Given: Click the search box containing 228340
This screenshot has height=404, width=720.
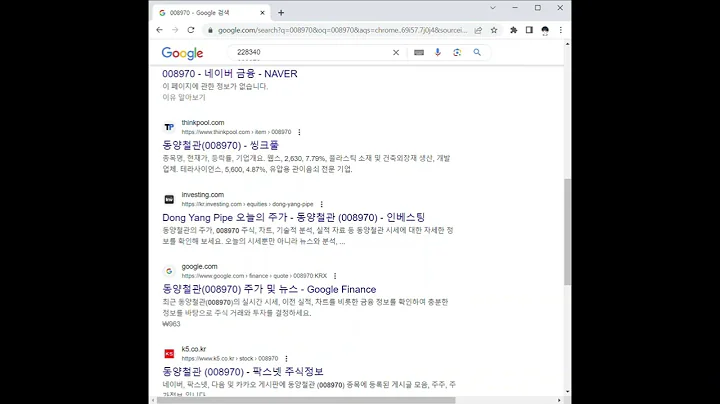Looking at the screenshot, I should (x=310, y=52).
